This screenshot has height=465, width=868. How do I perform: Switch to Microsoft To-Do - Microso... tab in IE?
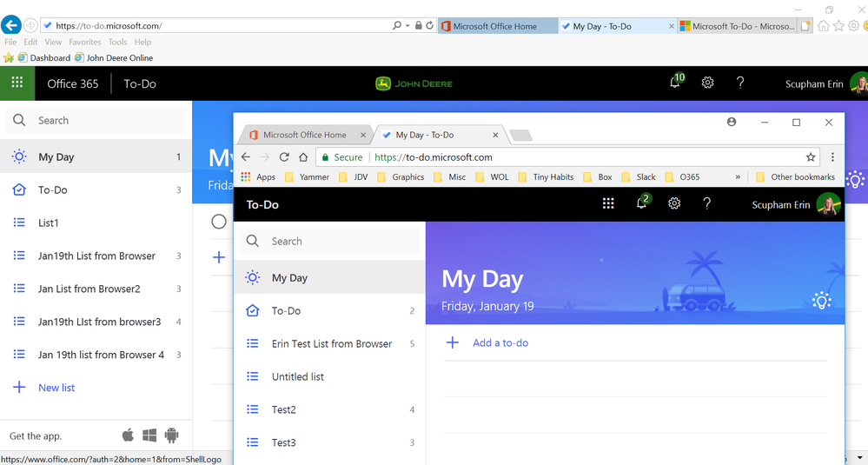738,26
